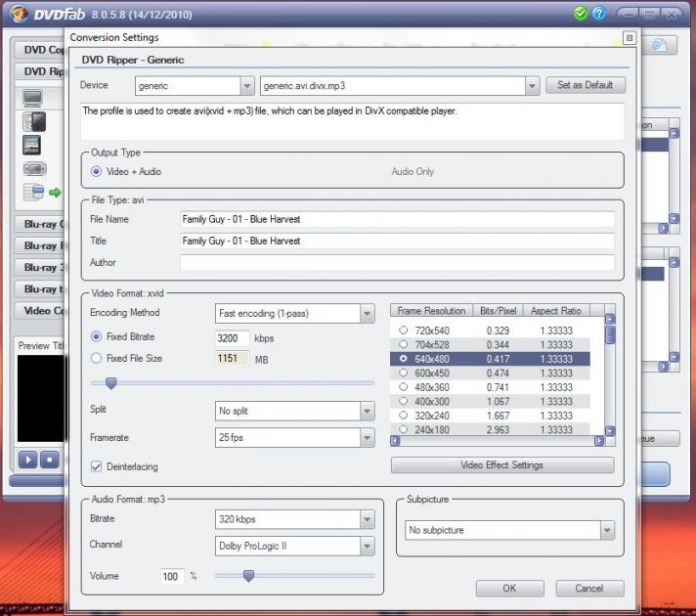
Task: Click the resolution list scroll left arrow
Action: point(395,441)
